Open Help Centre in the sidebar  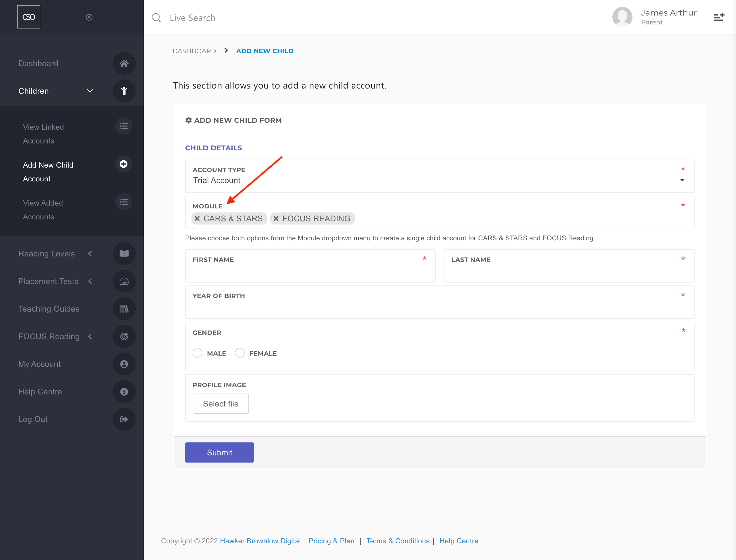tap(40, 392)
